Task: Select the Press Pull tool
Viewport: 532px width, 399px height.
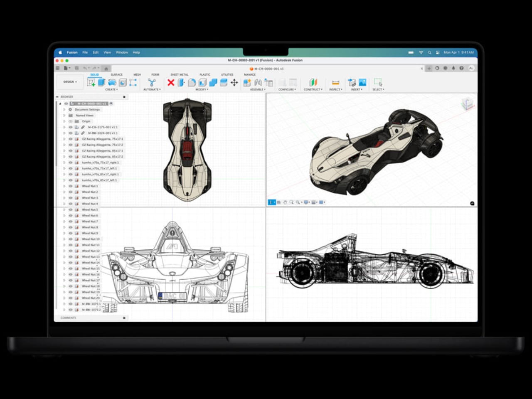Action: pyautogui.click(x=181, y=82)
